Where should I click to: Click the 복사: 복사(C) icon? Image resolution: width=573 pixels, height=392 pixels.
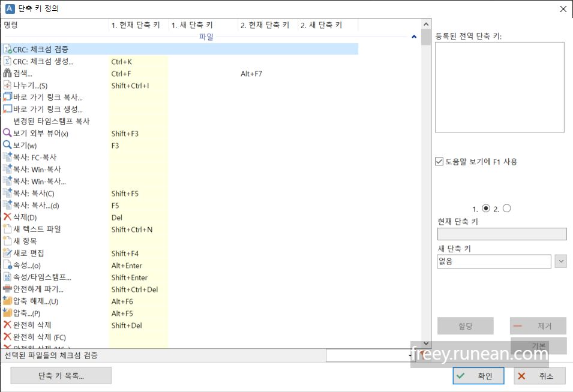pyautogui.click(x=7, y=193)
